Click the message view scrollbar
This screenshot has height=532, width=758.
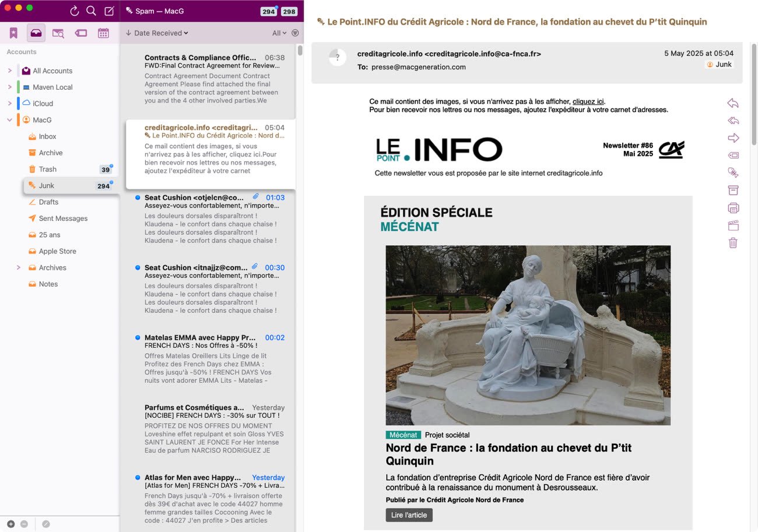(754, 93)
